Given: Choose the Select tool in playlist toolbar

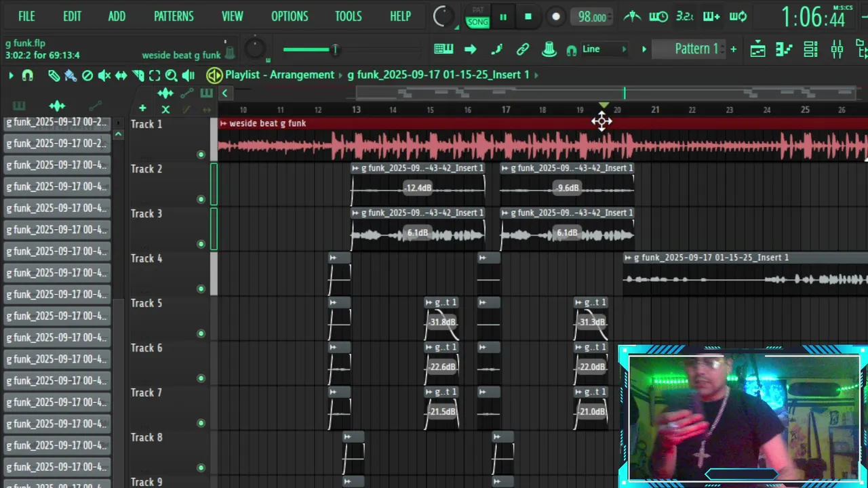Looking at the screenshot, I should coord(155,75).
